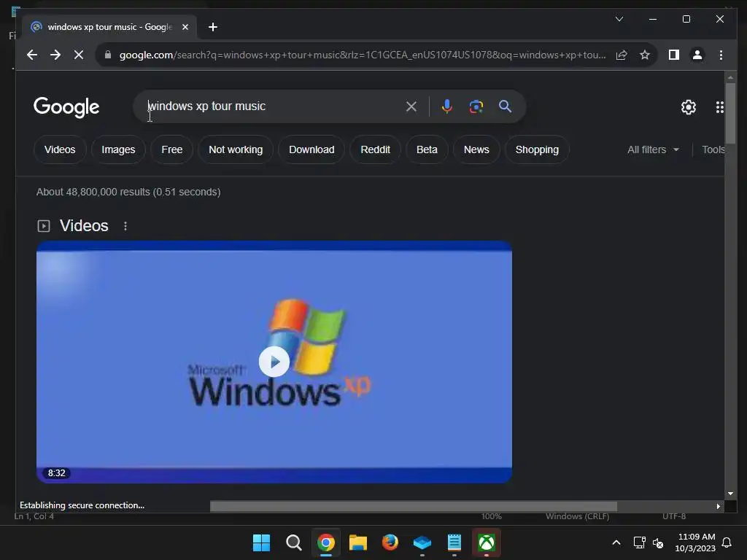Image resolution: width=747 pixels, height=560 pixels.
Task: Click the Videos section heading
Action: pos(84,226)
